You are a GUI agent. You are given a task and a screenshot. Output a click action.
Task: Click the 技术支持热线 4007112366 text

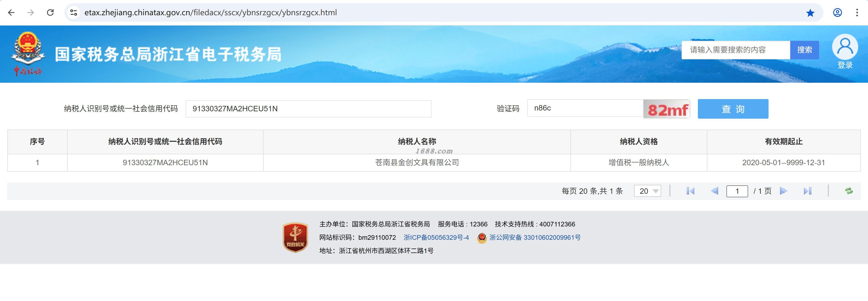point(535,225)
